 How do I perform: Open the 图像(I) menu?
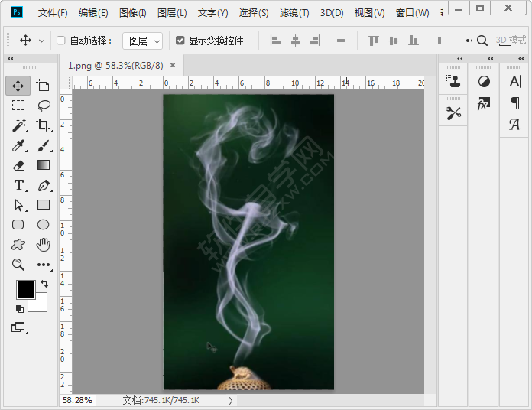click(133, 13)
